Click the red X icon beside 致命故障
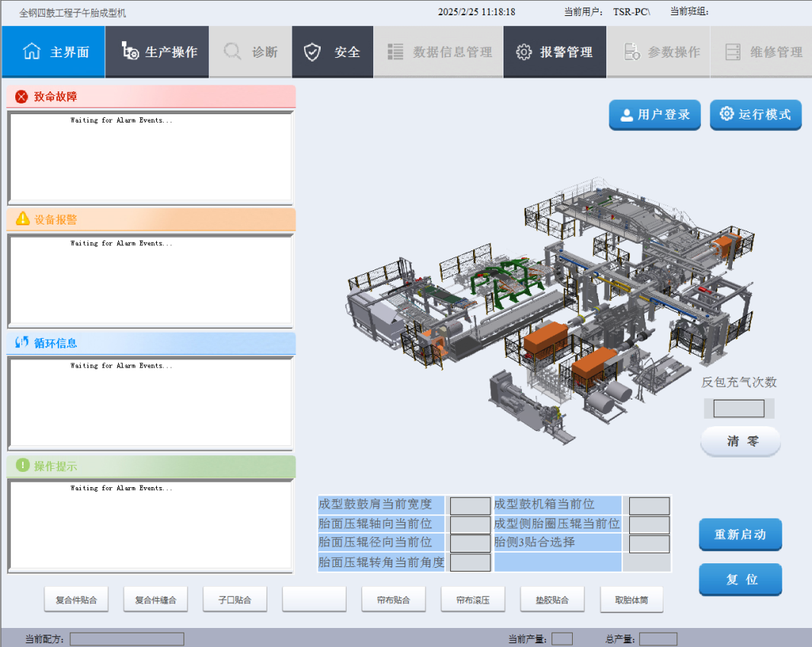 pos(21,97)
